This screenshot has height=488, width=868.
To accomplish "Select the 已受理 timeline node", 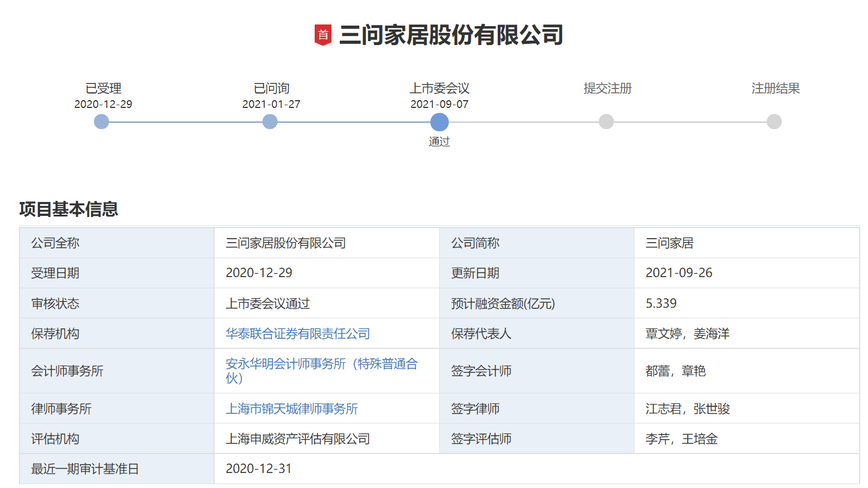I will (x=102, y=121).
